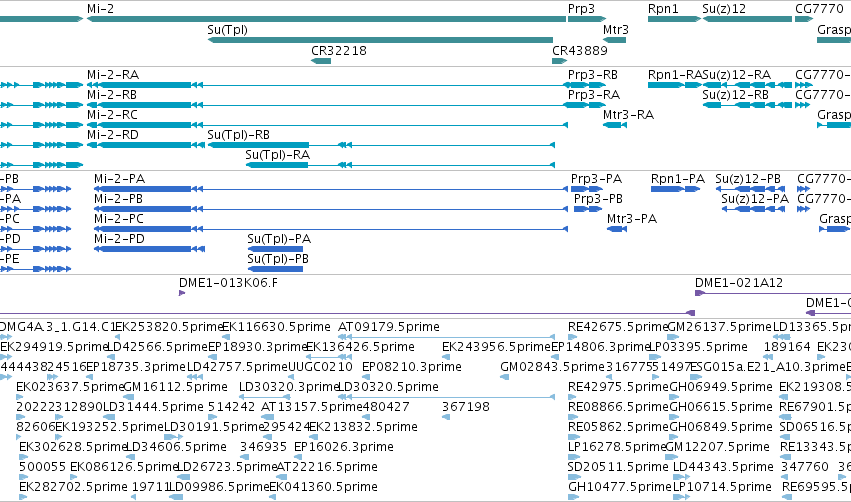Click the Prp3-RB transcript label
The image size is (851, 502).
[x=593, y=75]
